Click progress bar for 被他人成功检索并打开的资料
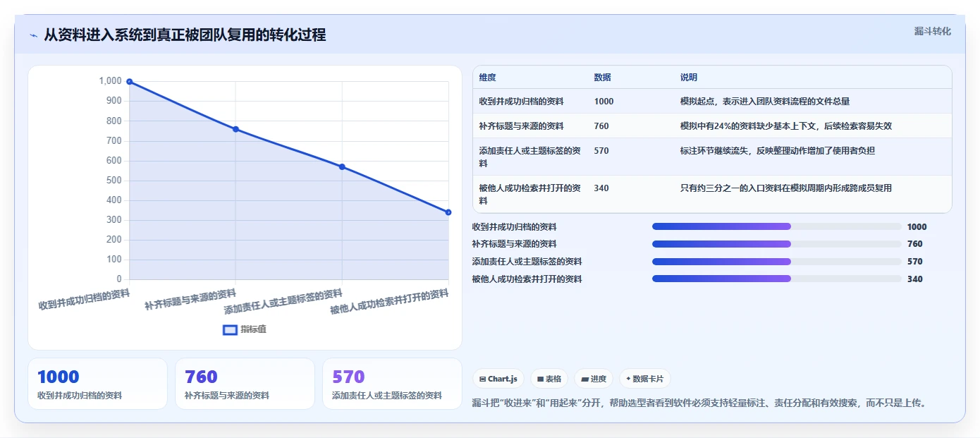The image size is (980, 438). click(777, 279)
